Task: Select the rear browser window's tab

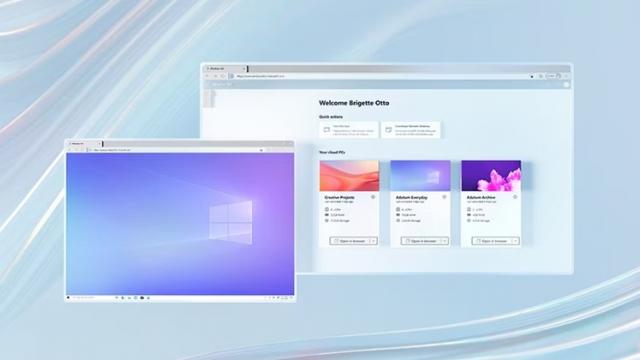Action: pos(224,69)
